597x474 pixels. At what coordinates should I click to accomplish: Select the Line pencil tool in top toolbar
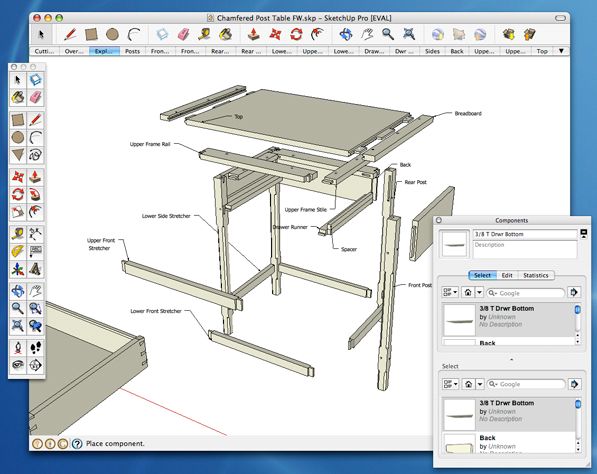pyautogui.click(x=70, y=34)
